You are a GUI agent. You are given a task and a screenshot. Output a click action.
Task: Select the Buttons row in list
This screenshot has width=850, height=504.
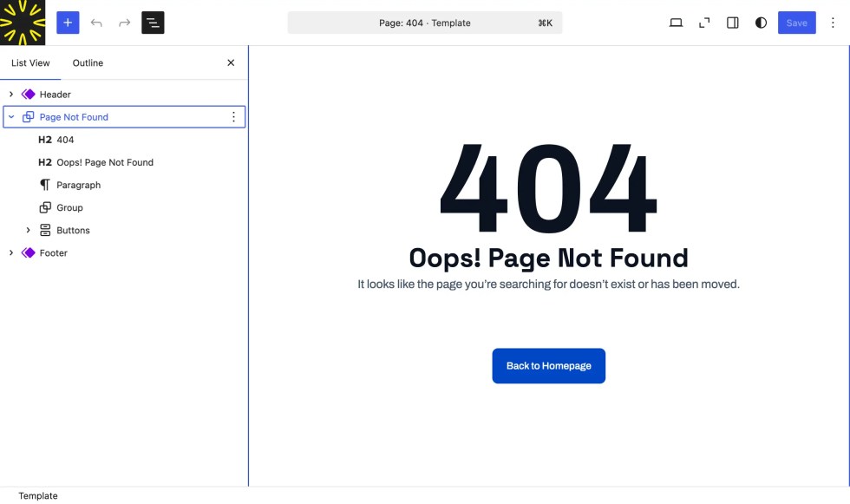click(x=124, y=231)
